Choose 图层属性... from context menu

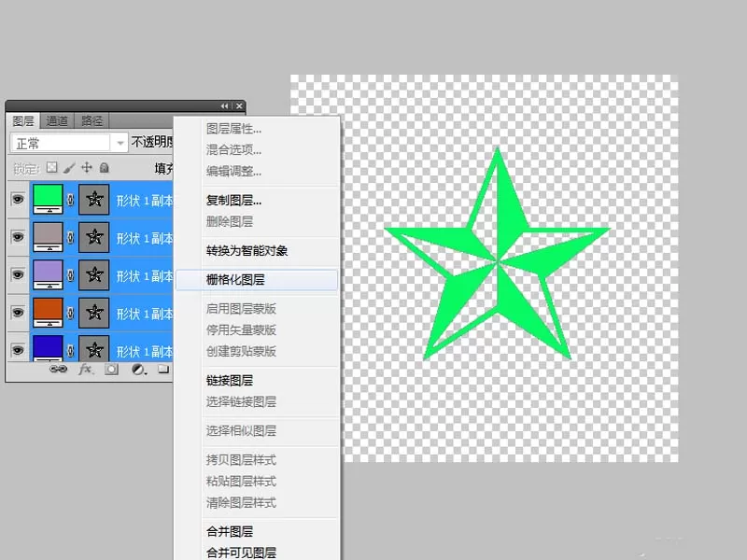(257, 129)
